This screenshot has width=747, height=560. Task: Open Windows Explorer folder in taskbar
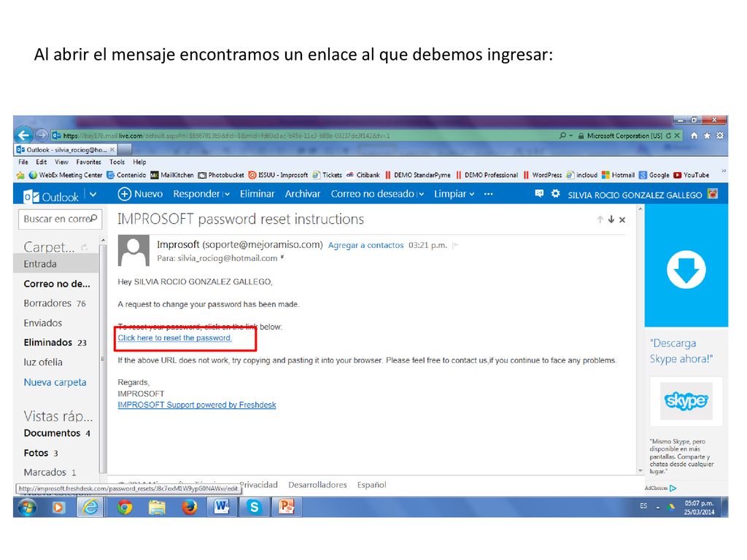157,507
